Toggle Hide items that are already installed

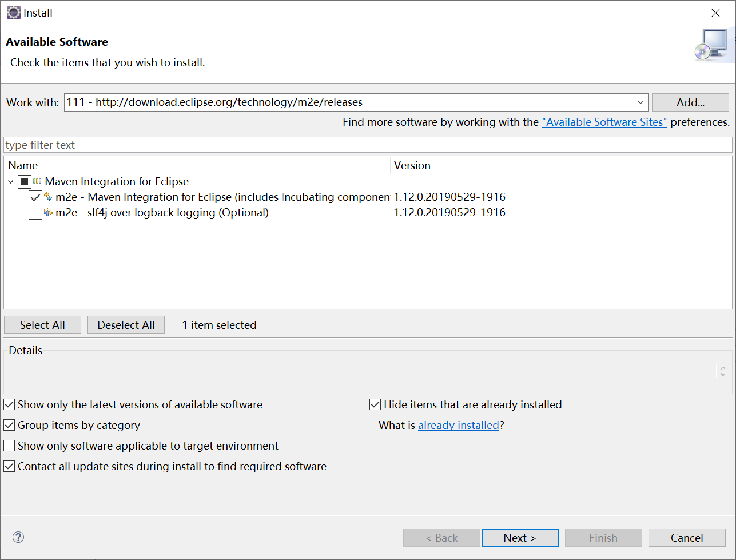click(x=375, y=404)
